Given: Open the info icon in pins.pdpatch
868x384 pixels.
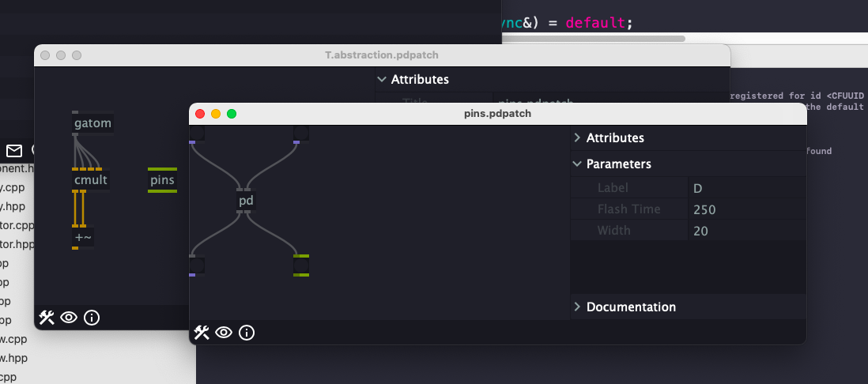Looking at the screenshot, I should pyautogui.click(x=247, y=333).
